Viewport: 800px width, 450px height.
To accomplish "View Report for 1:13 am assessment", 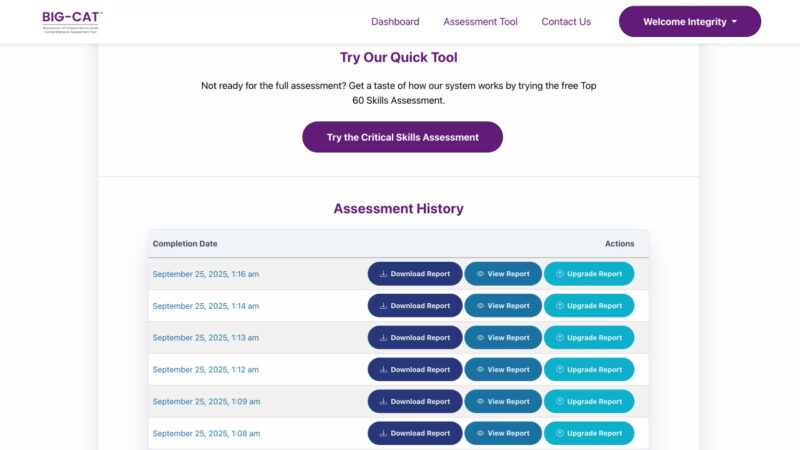I will 503,338.
